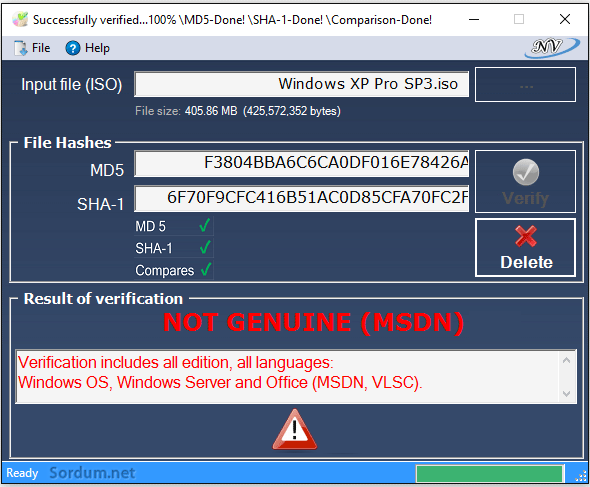This screenshot has height=487, width=590.
Task: Click the app icon in title bar
Action: click(20, 19)
